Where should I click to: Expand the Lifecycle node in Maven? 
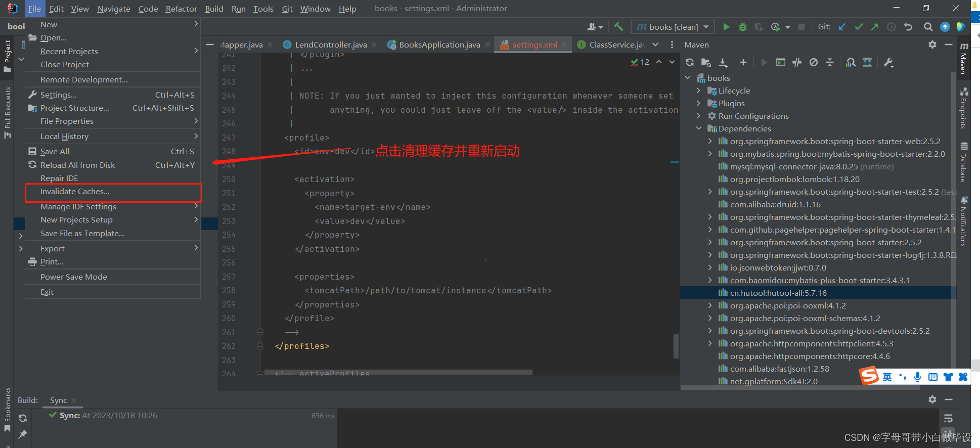click(x=698, y=91)
